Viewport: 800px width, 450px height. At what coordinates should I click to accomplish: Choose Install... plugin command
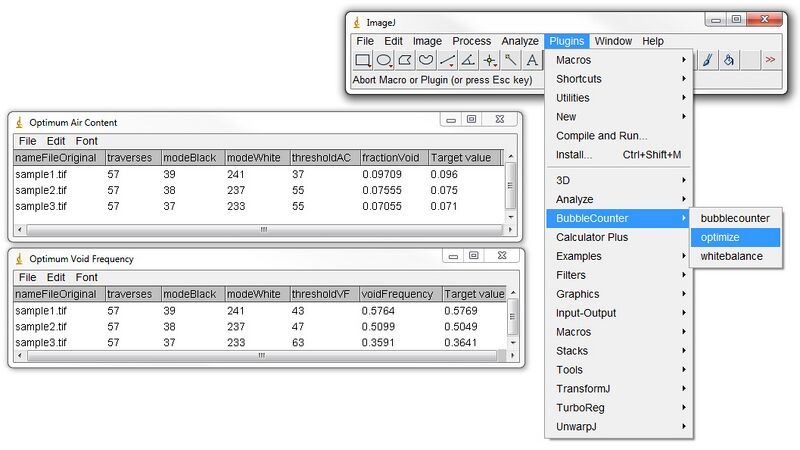pos(618,155)
